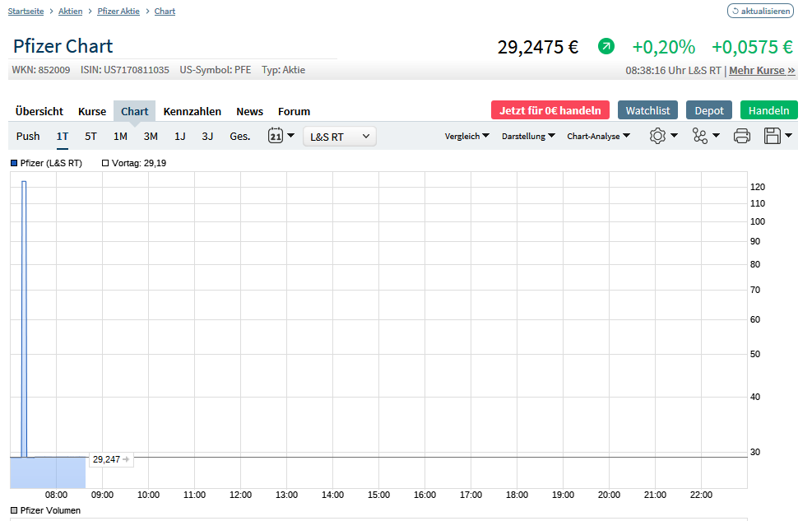812x521 pixels.
Task: Click the green up-arrow trend icon
Action: [606, 47]
